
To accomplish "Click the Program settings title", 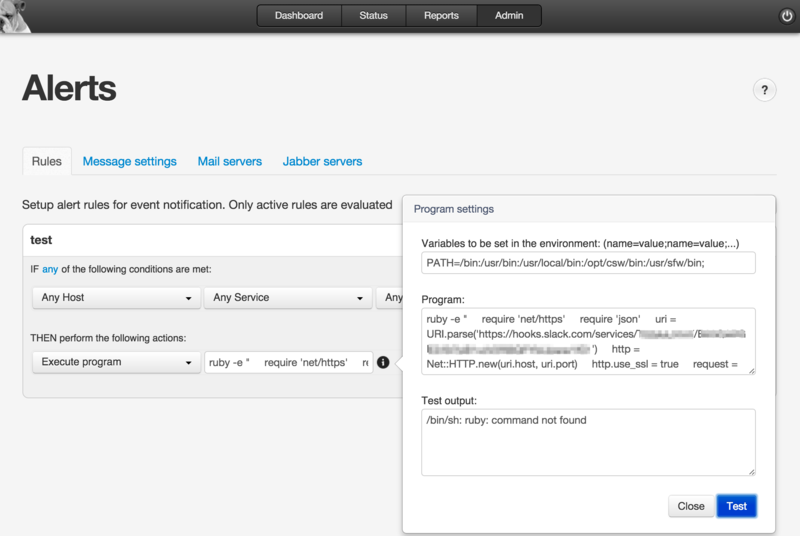I will coord(454,209).
